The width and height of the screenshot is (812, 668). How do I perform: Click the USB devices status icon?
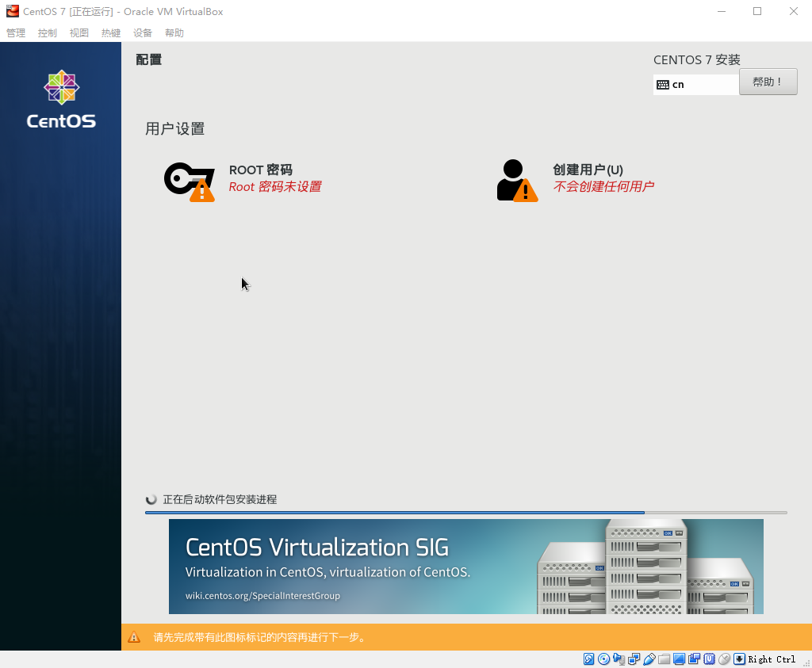(649, 658)
